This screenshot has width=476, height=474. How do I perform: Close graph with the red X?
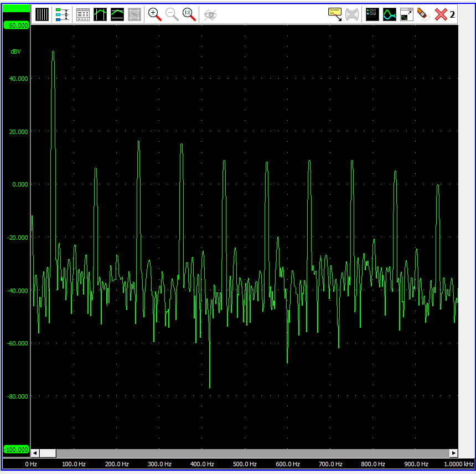click(441, 14)
